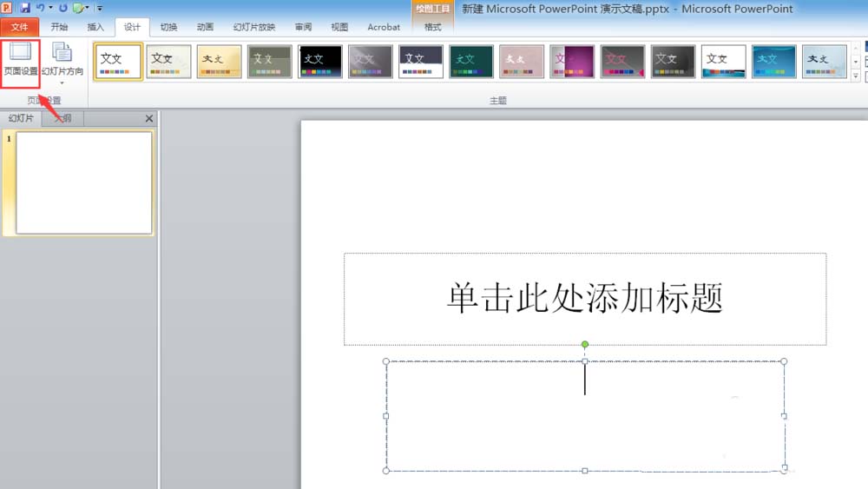The width and height of the screenshot is (868, 489).
Task: Select the 设计 (Design) ribbon tab
Action: click(x=132, y=27)
